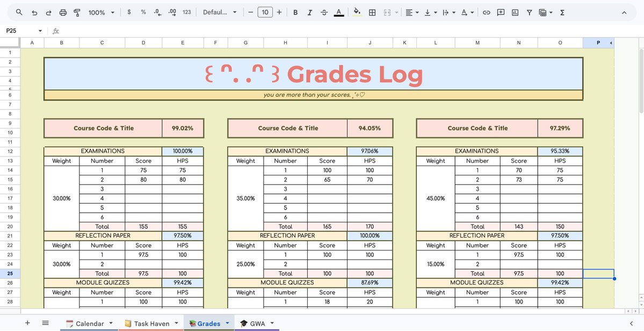Click the vertical scrollbar
Viewport: 644px width, 331px height.
[641, 81]
